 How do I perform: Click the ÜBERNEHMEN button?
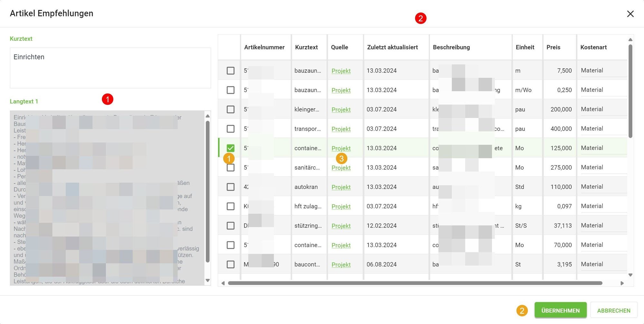(560, 310)
